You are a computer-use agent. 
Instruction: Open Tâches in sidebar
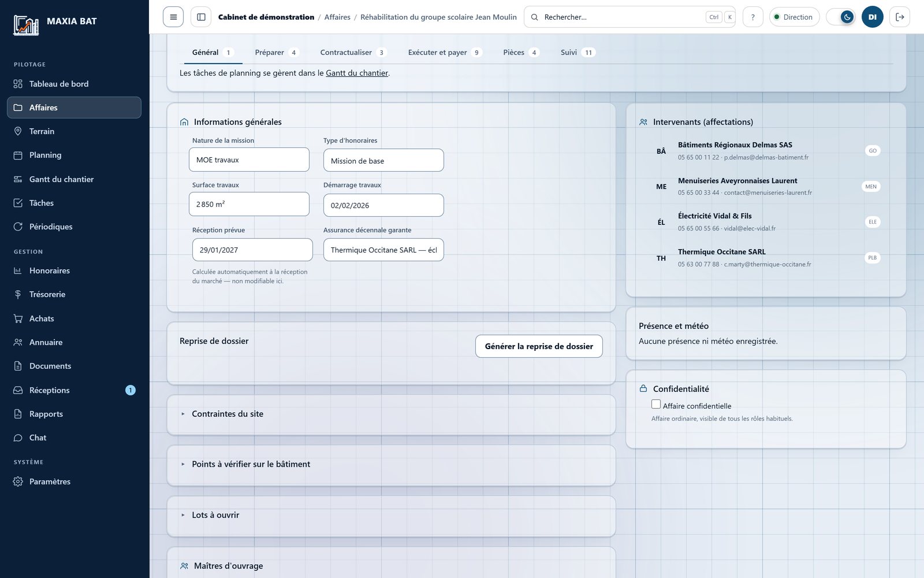tap(74, 203)
